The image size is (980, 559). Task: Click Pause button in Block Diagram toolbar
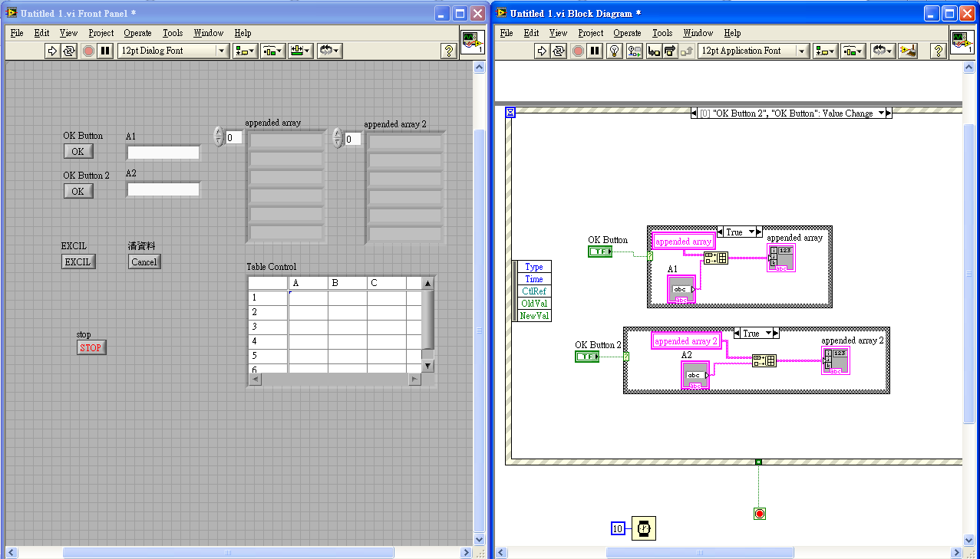595,51
